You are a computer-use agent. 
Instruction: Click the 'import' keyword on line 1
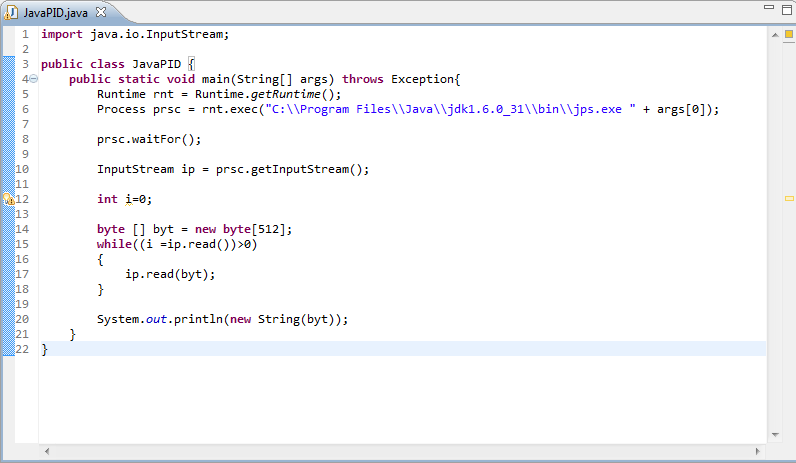coord(61,34)
